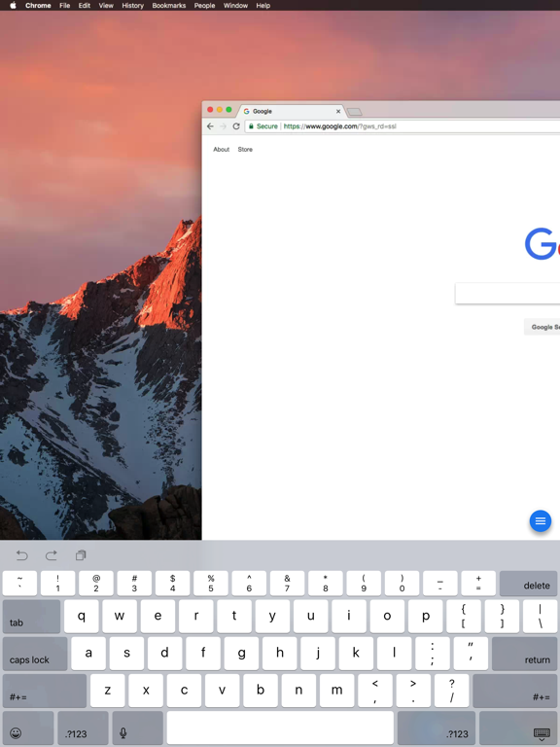
Task: Tap the keyboard paste clipboard icon
Action: 81,555
